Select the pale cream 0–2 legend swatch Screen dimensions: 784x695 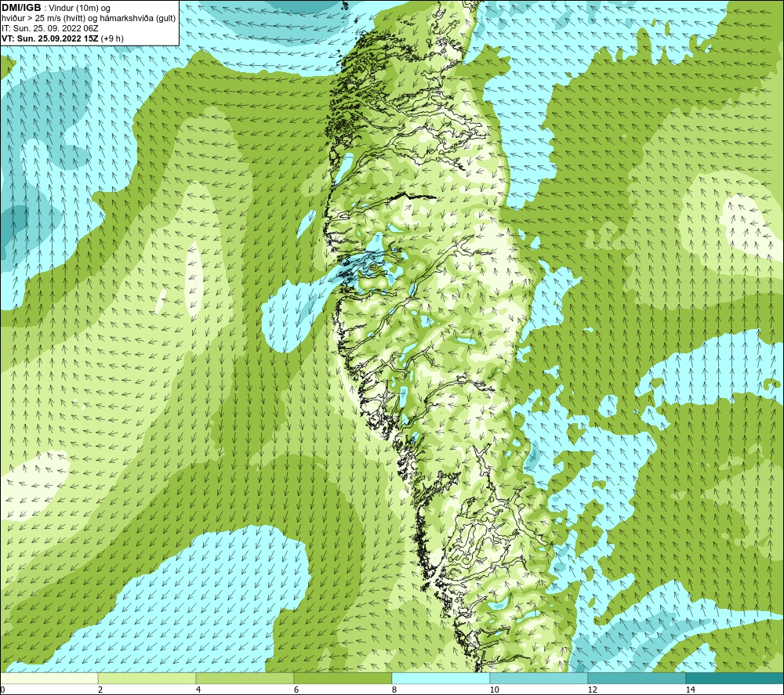point(49,678)
